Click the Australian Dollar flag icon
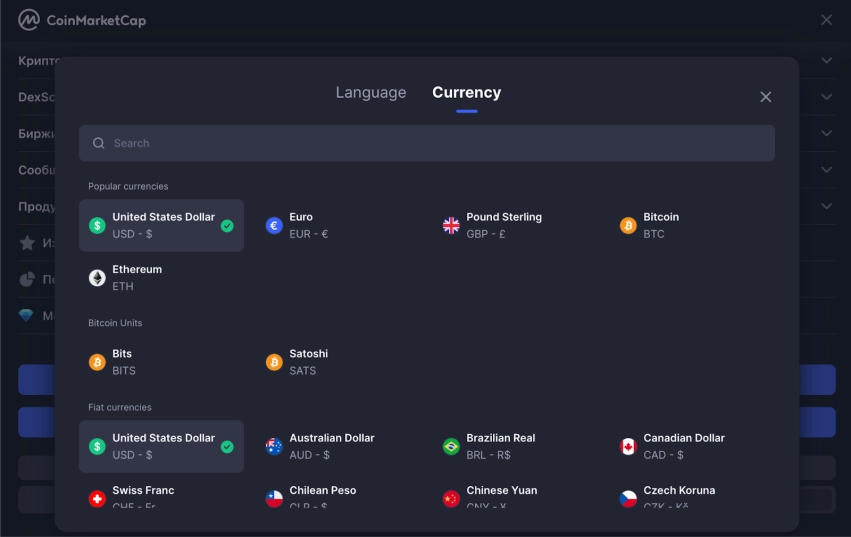This screenshot has height=537, width=851. (274, 447)
